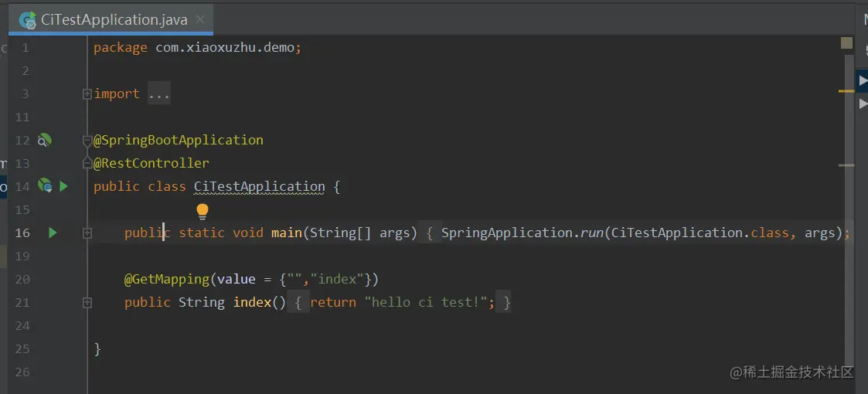
Task: Click the CiTestApplication class name on line 14
Action: coord(259,186)
